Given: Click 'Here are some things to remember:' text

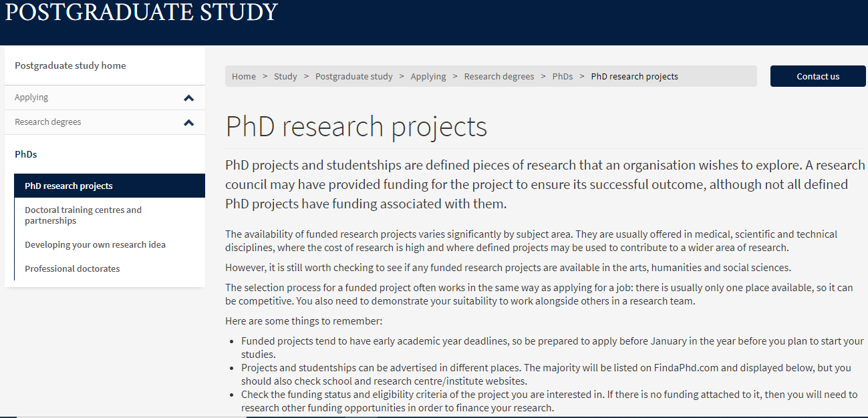Looking at the screenshot, I should coord(303,321).
